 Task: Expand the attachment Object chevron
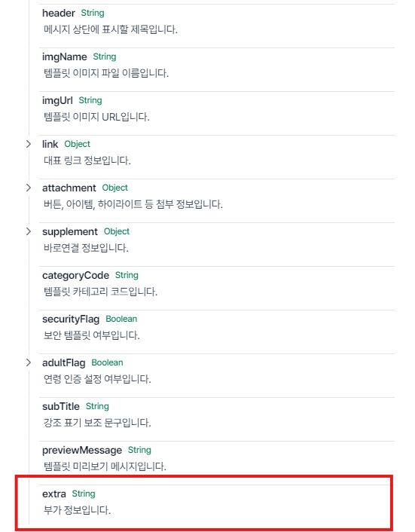29,188
